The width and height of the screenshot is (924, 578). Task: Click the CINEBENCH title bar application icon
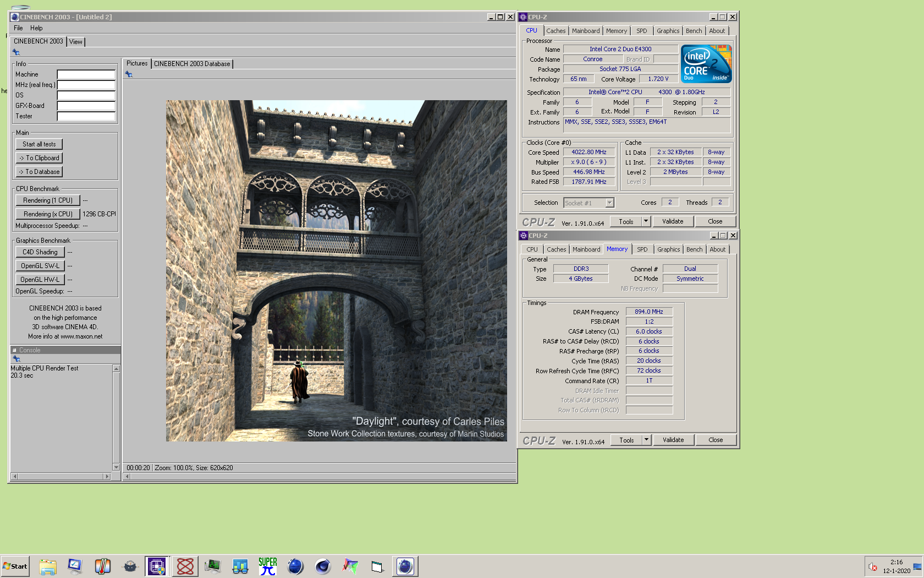coord(15,17)
